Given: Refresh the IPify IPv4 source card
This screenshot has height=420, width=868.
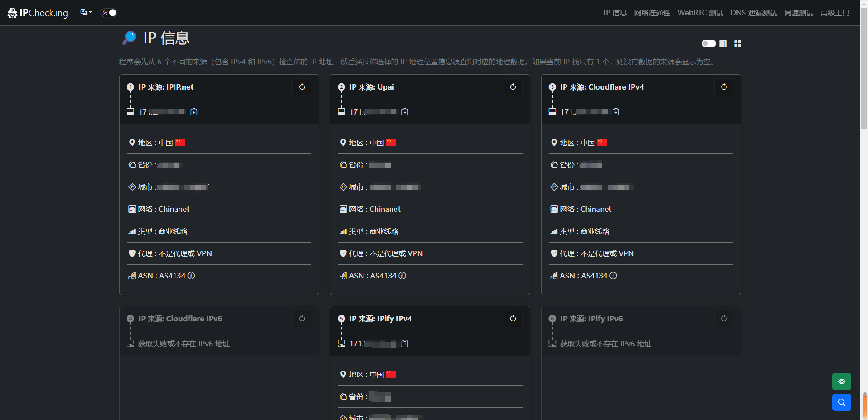Looking at the screenshot, I should tap(513, 319).
